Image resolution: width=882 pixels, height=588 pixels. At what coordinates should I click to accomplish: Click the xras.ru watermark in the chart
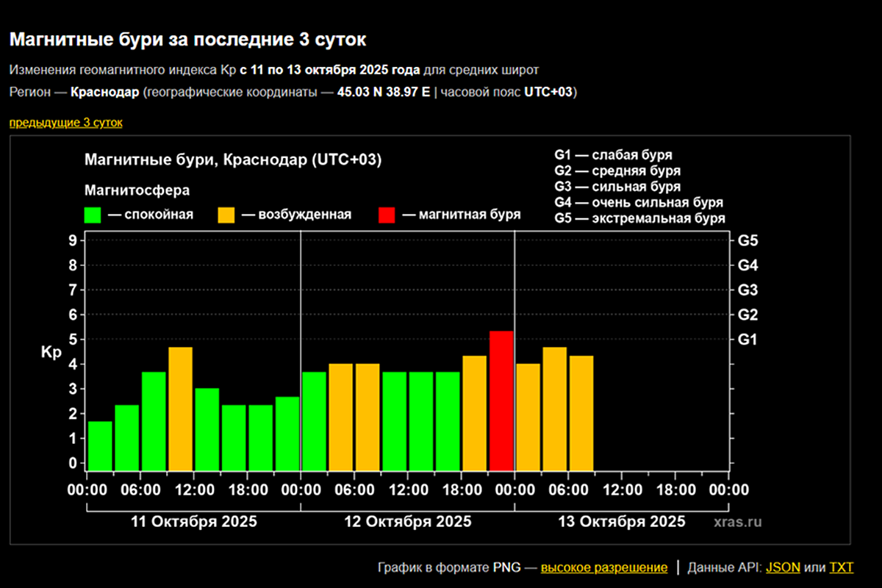[x=737, y=522]
